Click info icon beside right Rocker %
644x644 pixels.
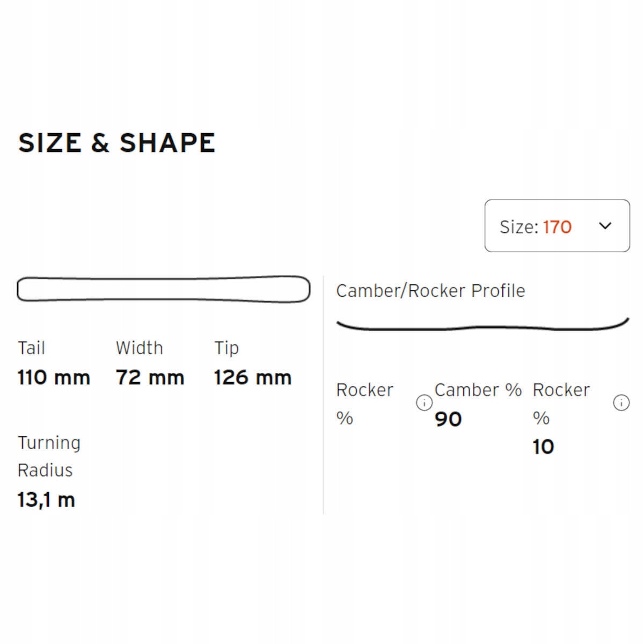[621, 402]
